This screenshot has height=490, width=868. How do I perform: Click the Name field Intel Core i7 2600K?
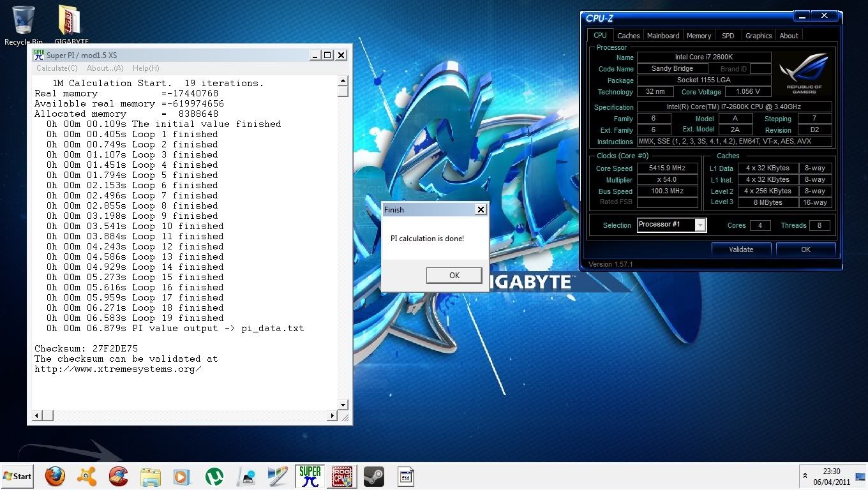[x=704, y=57]
